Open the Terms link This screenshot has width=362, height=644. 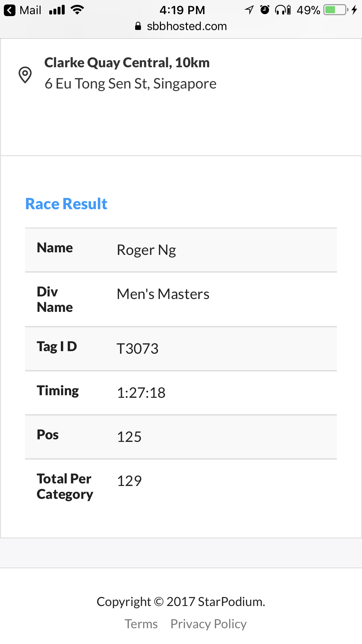(141, 624)
